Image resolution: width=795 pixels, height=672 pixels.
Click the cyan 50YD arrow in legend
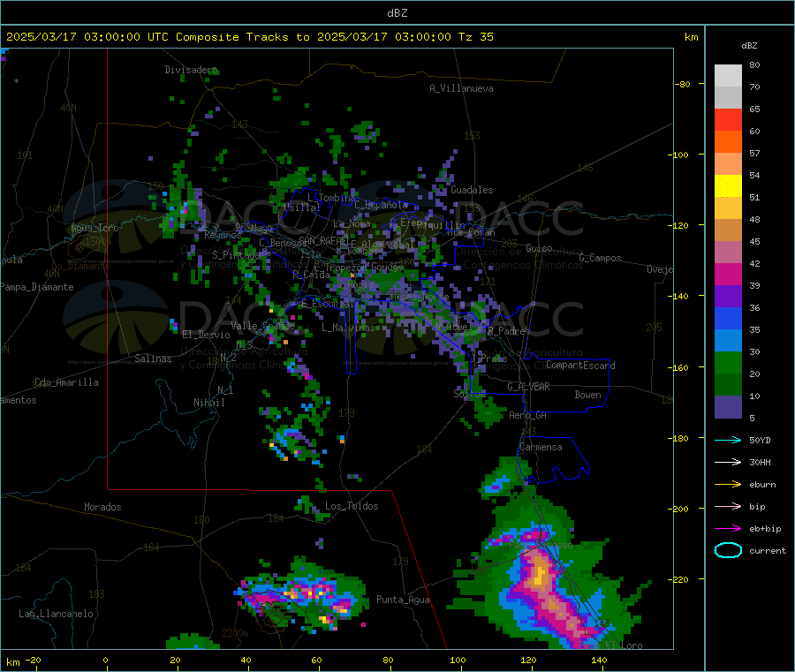[728, 440]
